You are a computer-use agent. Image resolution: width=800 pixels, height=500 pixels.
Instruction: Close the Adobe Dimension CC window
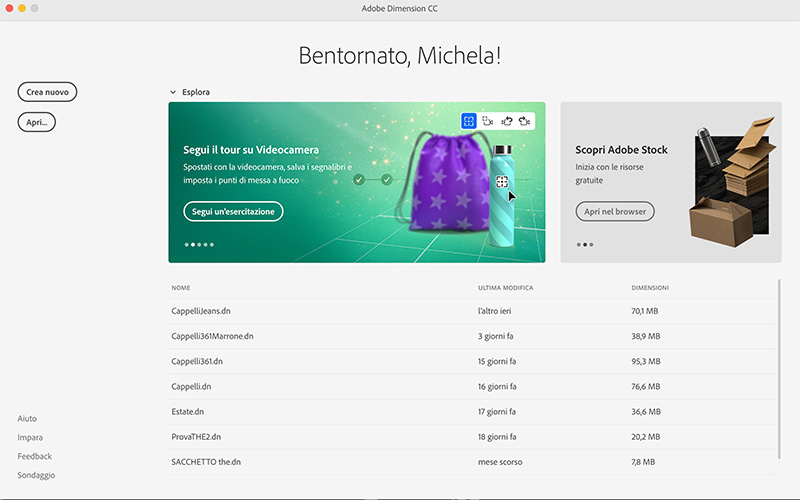coord(9,8)
